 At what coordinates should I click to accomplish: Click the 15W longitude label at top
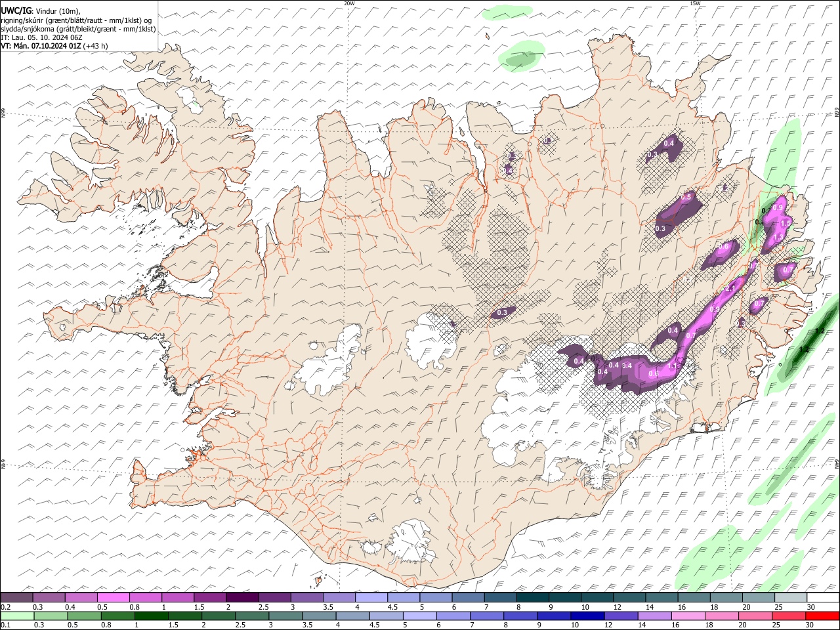(695, 3)
